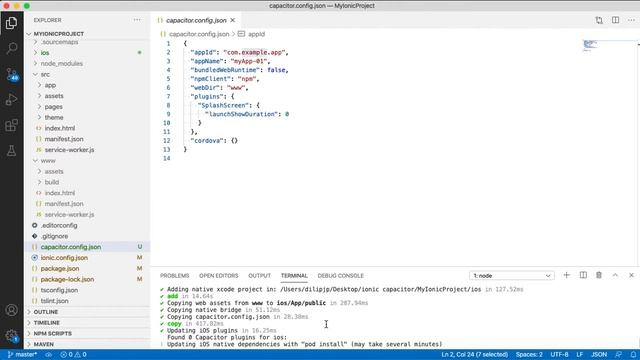Viewport: 640px width, 360px height.
Task: Expand the MAVEN section
Action: click(x=44, y=344)
